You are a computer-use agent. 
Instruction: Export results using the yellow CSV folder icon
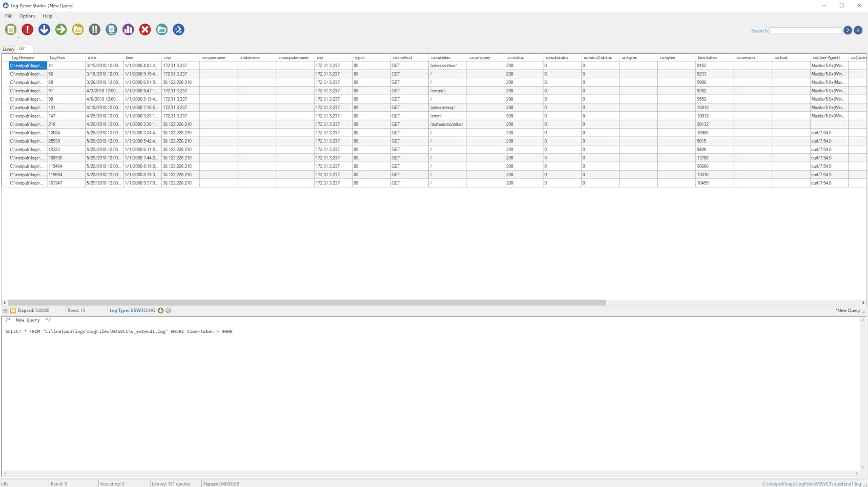coord(77,30)
